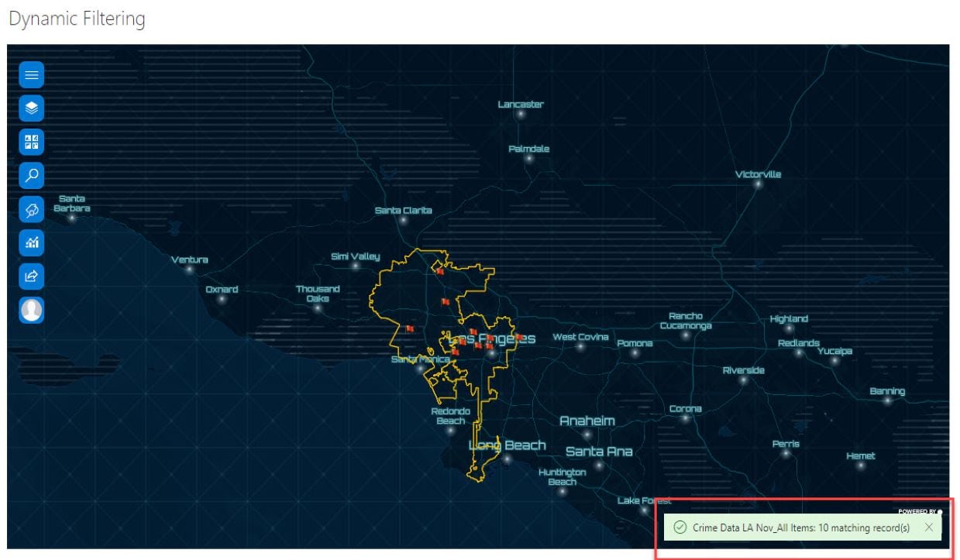Click the Redondo Beach city label
960x560 pixels.
[451, 416]
